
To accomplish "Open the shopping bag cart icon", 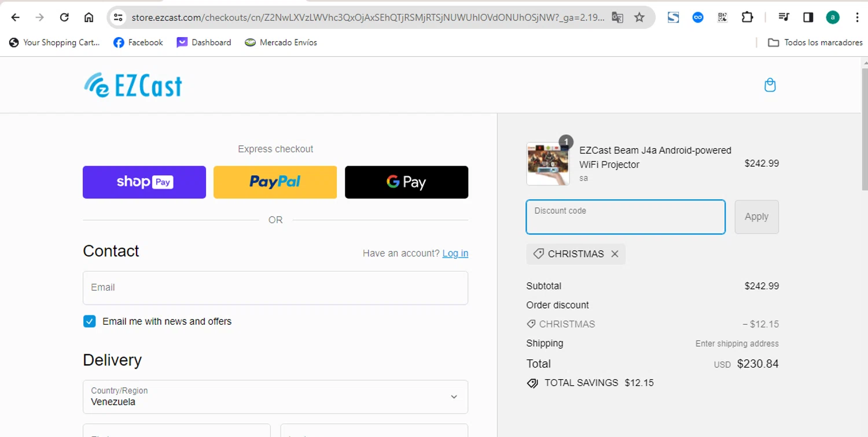I will tap(770, 85).
